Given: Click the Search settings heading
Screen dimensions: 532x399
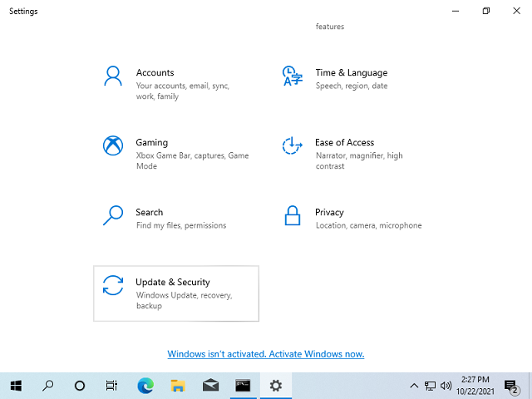Looking at the screenshot, I should (150, 213).
